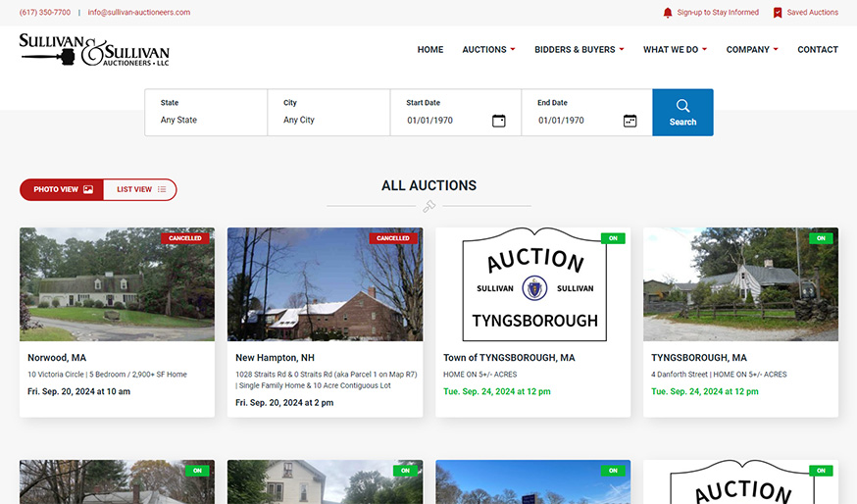
Task: Click the CANCELLED badge on New Hampton listing
Action: [392, 238]
